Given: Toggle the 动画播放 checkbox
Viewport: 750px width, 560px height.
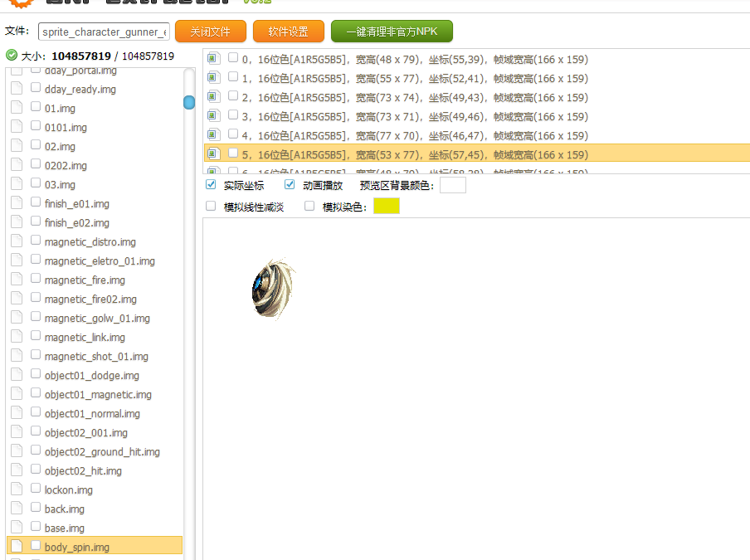Looking at the screenshot, I should pyautogui.click(x=290, y=185).
